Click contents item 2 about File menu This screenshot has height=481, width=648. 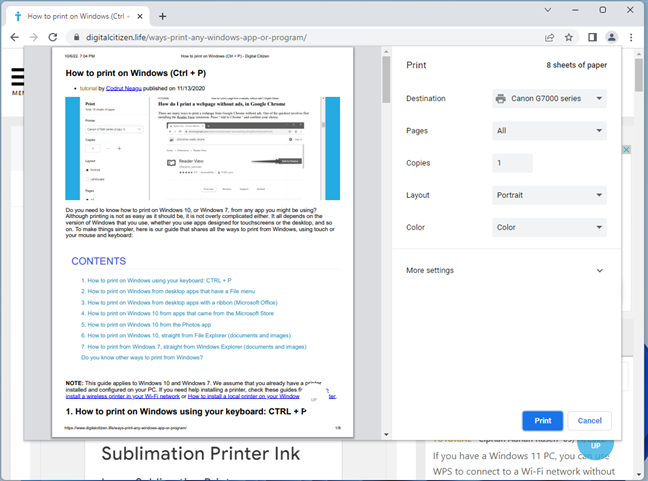coord(168,292)
